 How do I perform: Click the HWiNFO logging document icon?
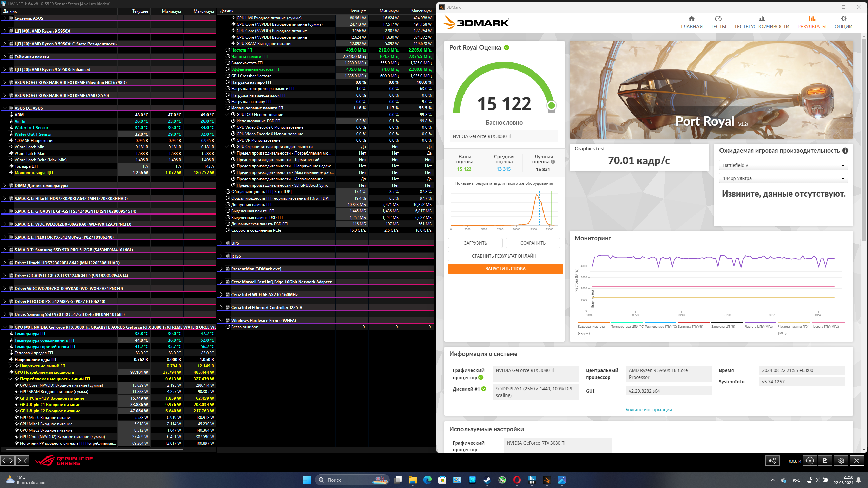(825, 461)
